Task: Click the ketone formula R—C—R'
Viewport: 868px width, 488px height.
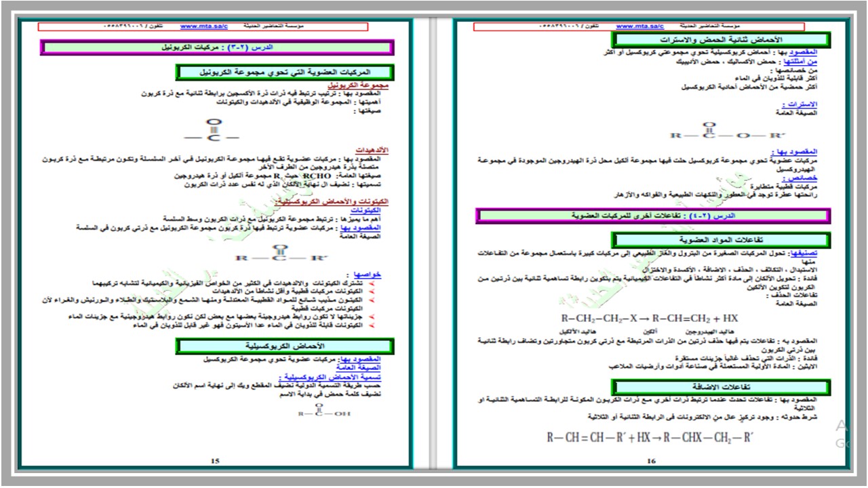Action: (x=281, y=252)
